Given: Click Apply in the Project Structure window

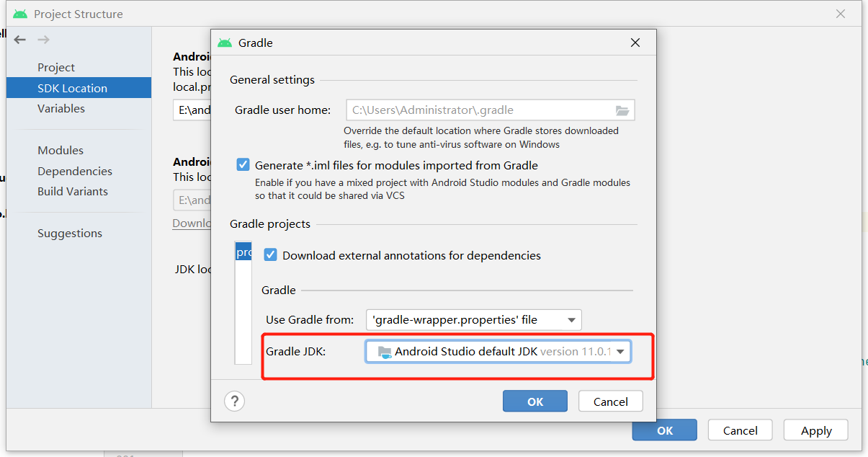Looking at the screenshot, I should (816, 430).
